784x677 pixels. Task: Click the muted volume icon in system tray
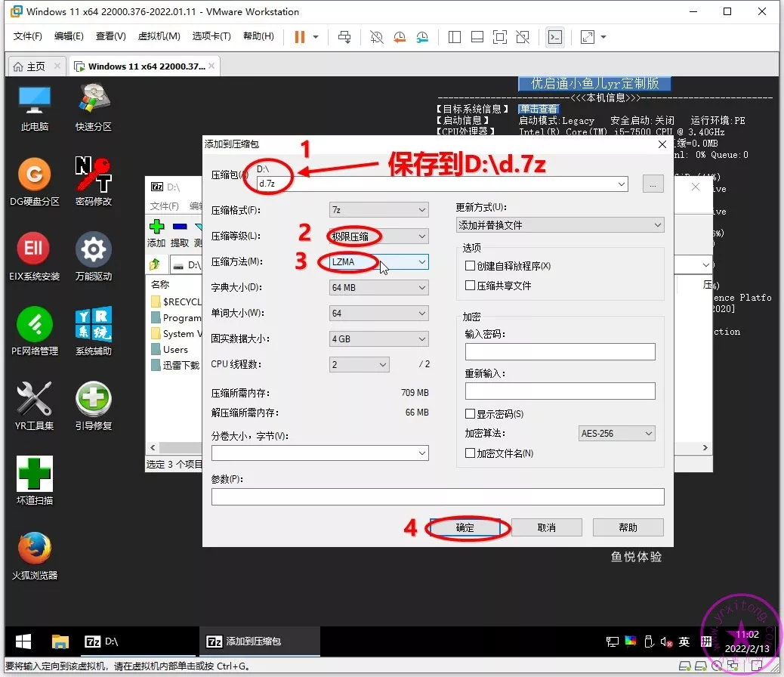667,641
